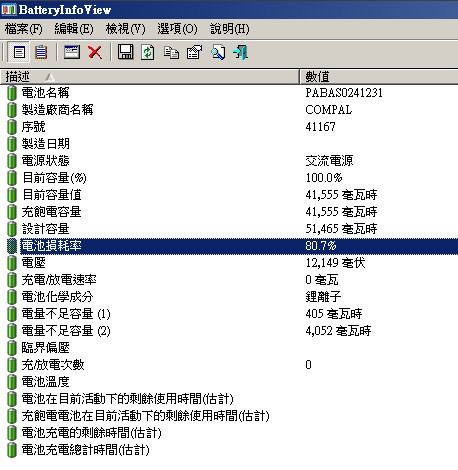458x470 pixels.
Task: Select the 目前容量(%) row
Action: coord(229,178)
